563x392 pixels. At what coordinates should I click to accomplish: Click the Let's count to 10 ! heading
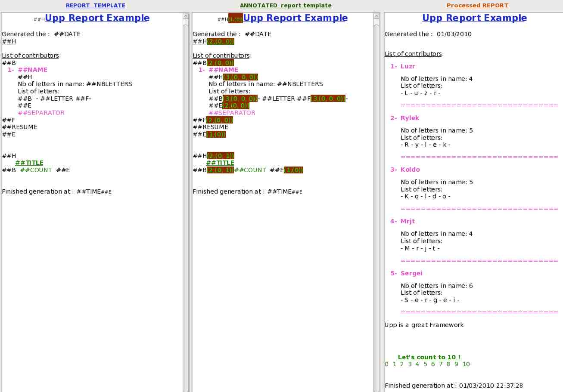[429, 357]
